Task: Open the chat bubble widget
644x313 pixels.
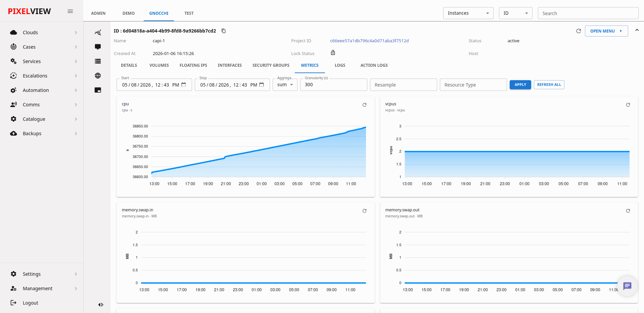Action: point(627,286)
